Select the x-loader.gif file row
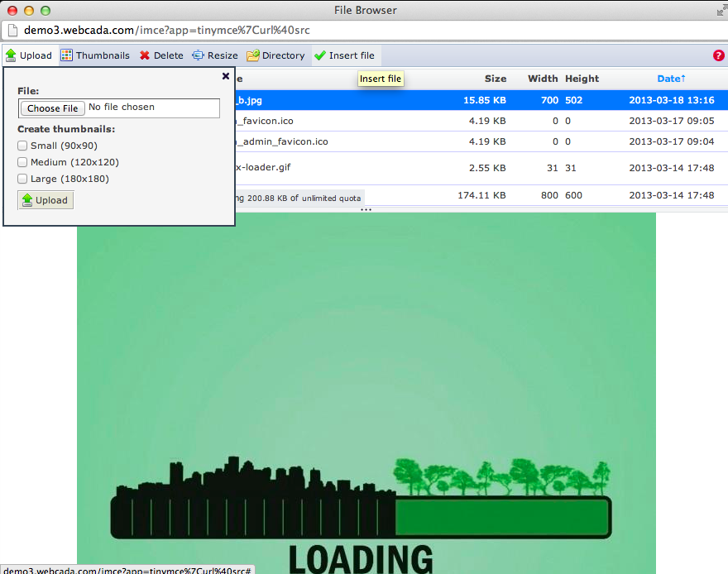Image resolution: width=728 pixels, height=574 pixels. [x=481, y=168]
